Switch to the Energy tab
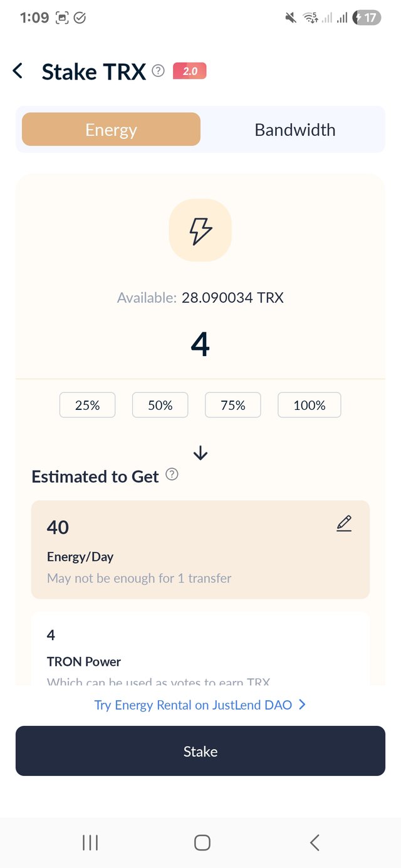This screenshot has height=868, width=401. [112, 130]
